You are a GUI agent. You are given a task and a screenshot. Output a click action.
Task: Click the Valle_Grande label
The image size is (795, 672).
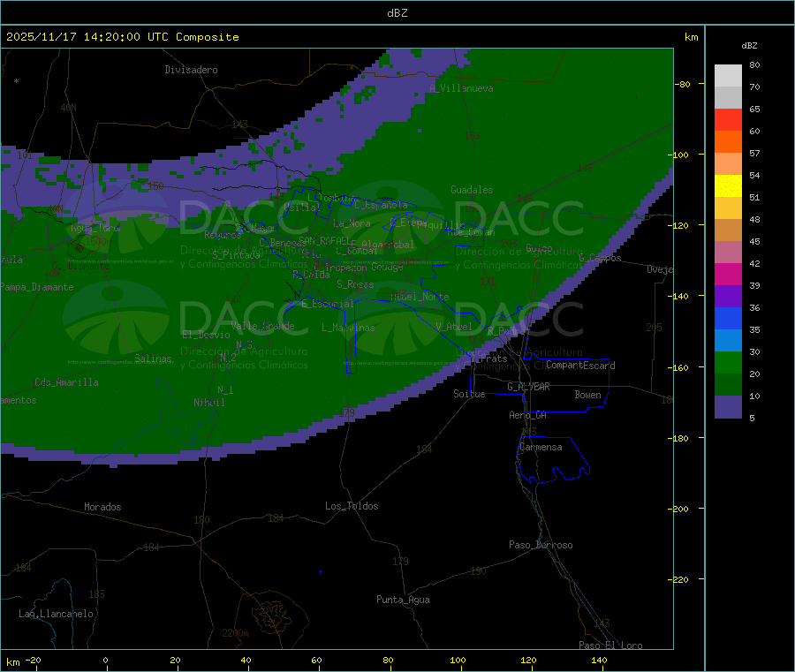coord(262,326)
